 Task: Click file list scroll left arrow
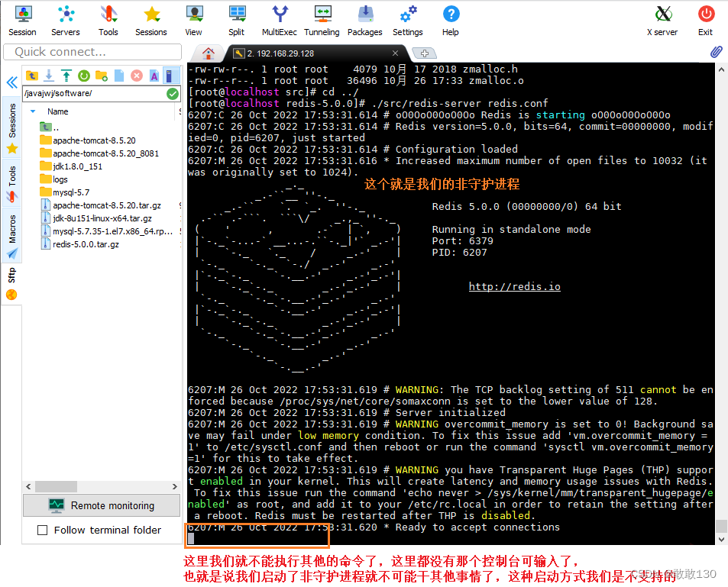coord(29,486)
